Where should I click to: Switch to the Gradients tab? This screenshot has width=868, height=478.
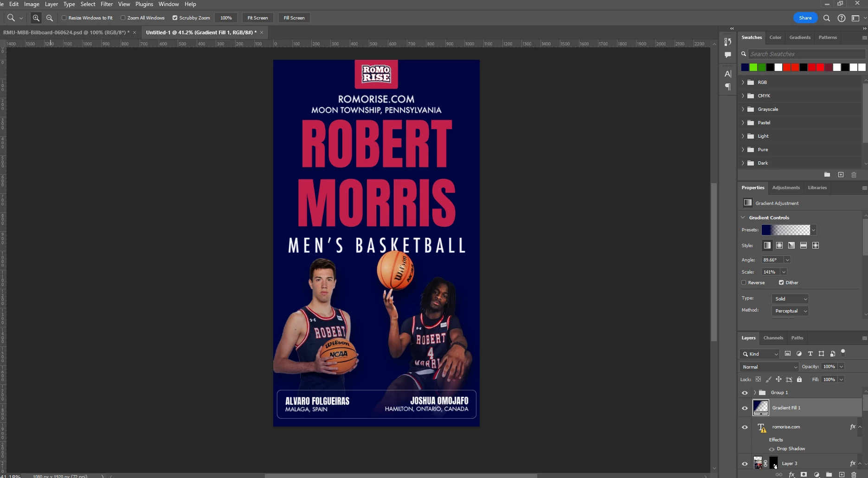coord(800,38)
